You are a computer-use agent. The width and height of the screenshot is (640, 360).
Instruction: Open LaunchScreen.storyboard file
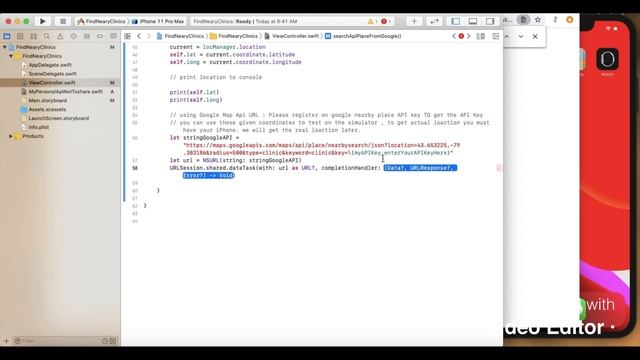click(58, 118)
